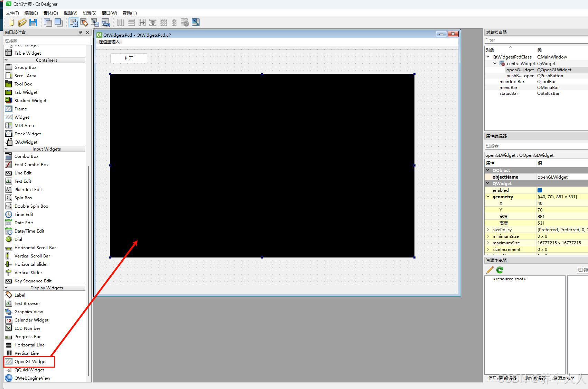Viewport: 588px width, 389px height.
Task: Collapse the QObject property section
Action: pyautogui.click(x=488, y=170)
